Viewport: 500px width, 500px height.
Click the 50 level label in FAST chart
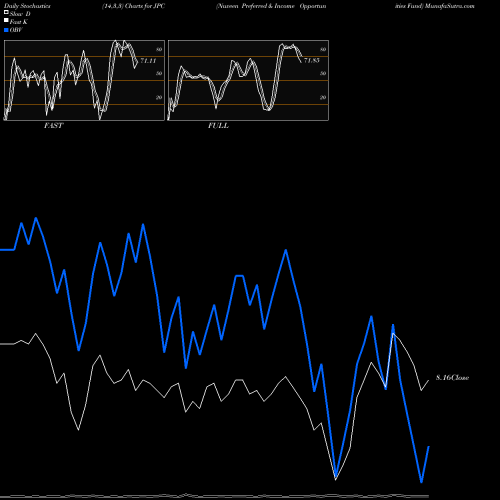[159, 73]
